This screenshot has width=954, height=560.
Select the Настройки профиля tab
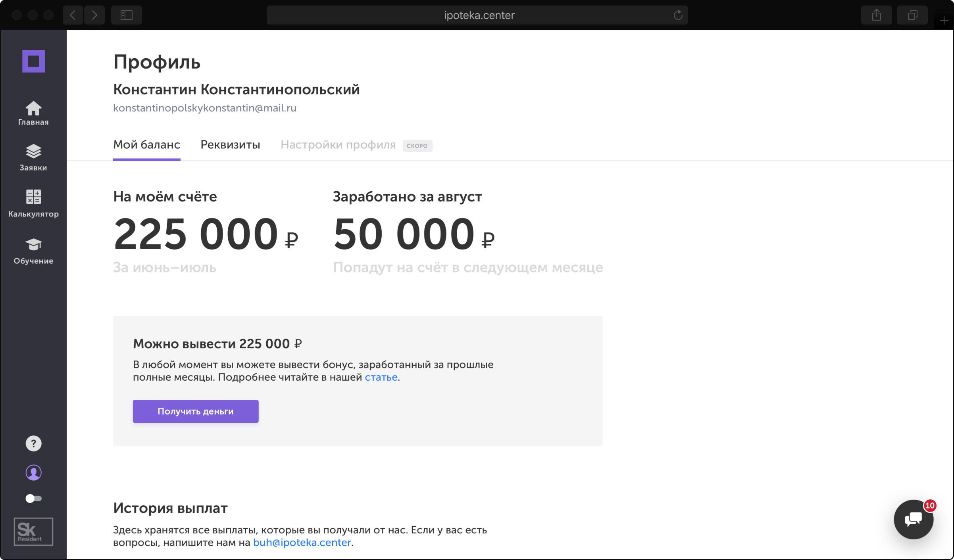338,145
